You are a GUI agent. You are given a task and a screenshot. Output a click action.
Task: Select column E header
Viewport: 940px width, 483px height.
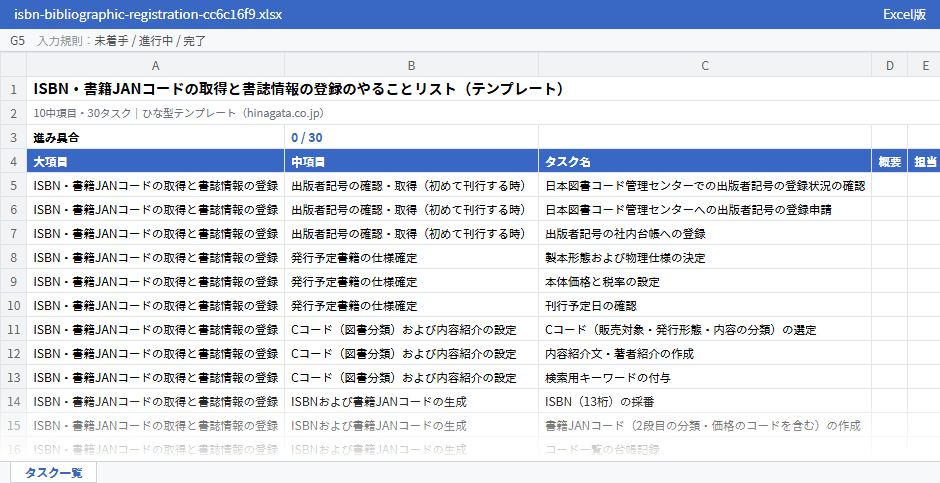[x=924, y=65]
